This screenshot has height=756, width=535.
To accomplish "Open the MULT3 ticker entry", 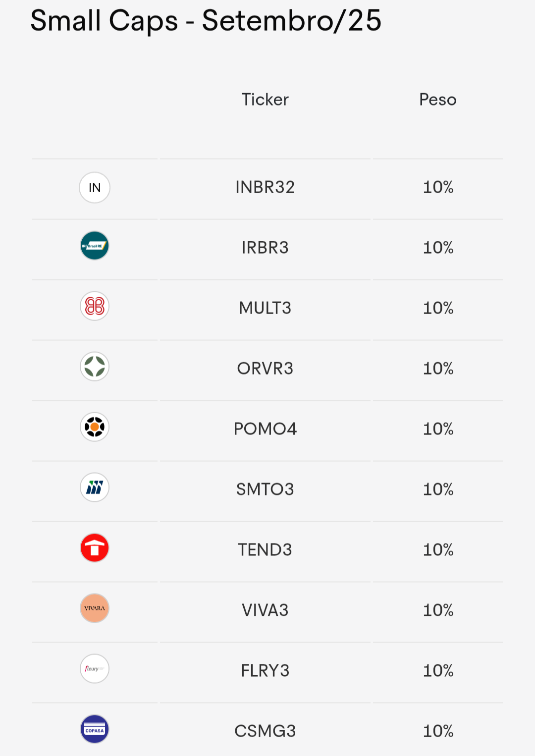I will (x=265, y=308).
